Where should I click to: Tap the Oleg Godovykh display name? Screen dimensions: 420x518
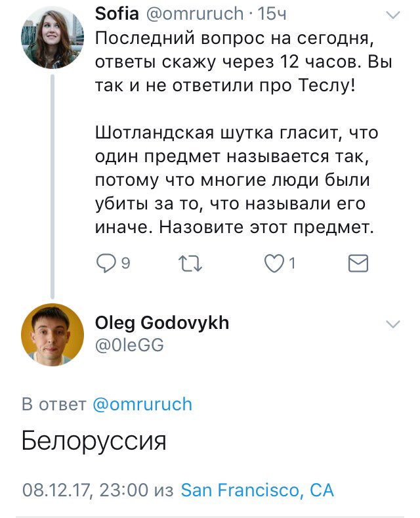[x=162, y=323]
